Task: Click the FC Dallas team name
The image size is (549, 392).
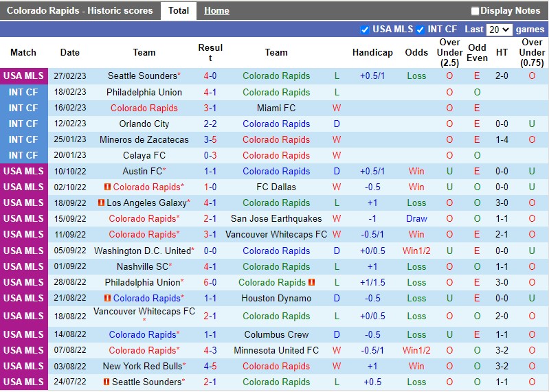Action: click(276, 187)
